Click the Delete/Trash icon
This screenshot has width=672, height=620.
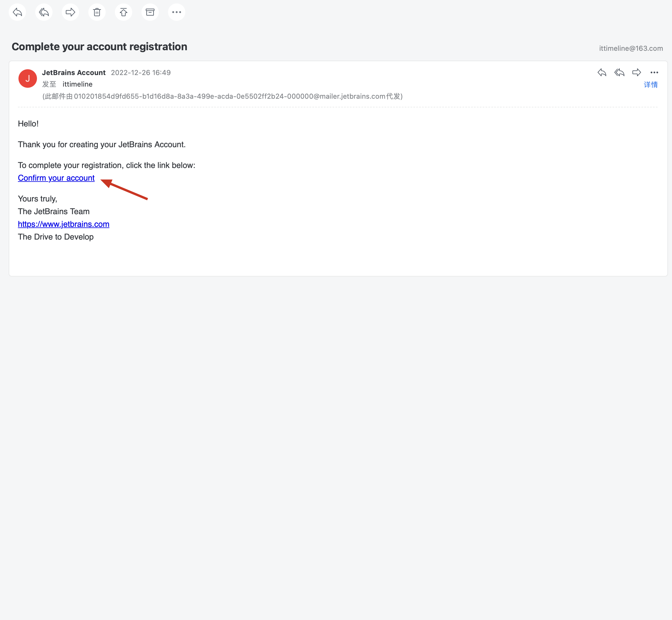point(97,12)
